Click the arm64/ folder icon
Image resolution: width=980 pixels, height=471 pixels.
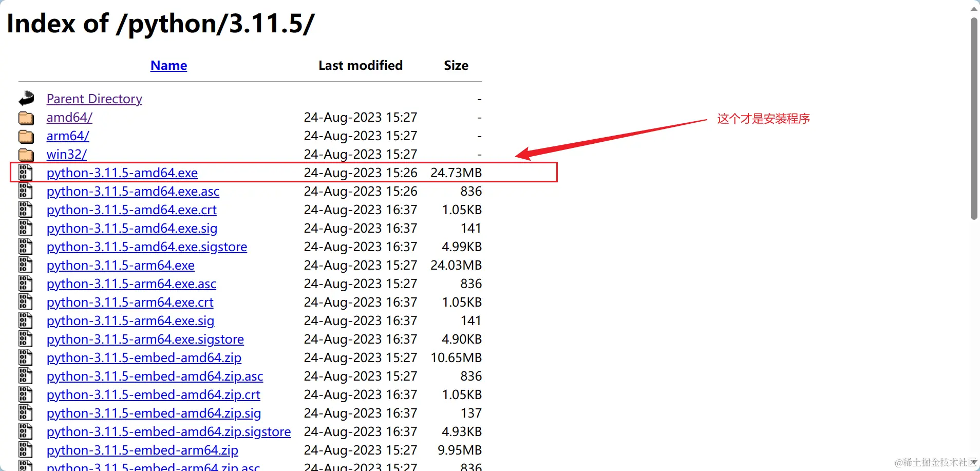click(26, 137)
